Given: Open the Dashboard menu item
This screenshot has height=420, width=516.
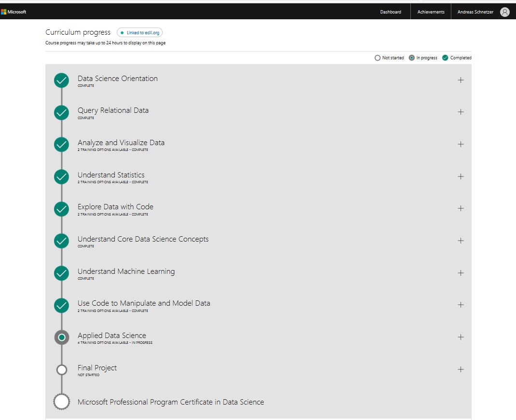Looking at the screenshot, I should coord(390,12).
